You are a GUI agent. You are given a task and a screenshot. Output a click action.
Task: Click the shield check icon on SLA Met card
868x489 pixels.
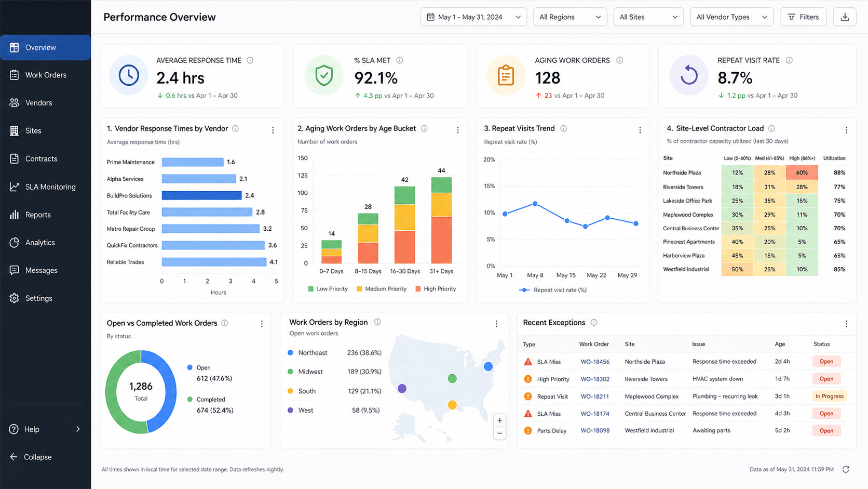[324, 76]
